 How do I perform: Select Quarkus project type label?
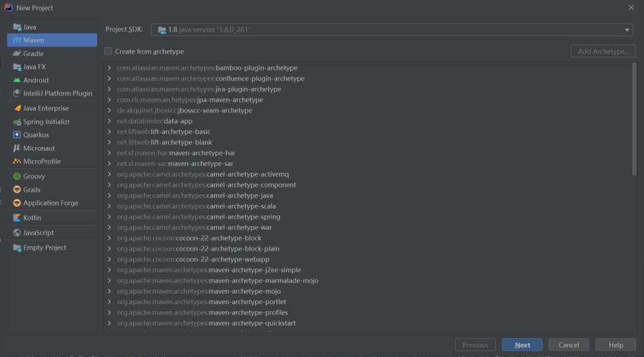pyautogui.click(x=36, y=135)
